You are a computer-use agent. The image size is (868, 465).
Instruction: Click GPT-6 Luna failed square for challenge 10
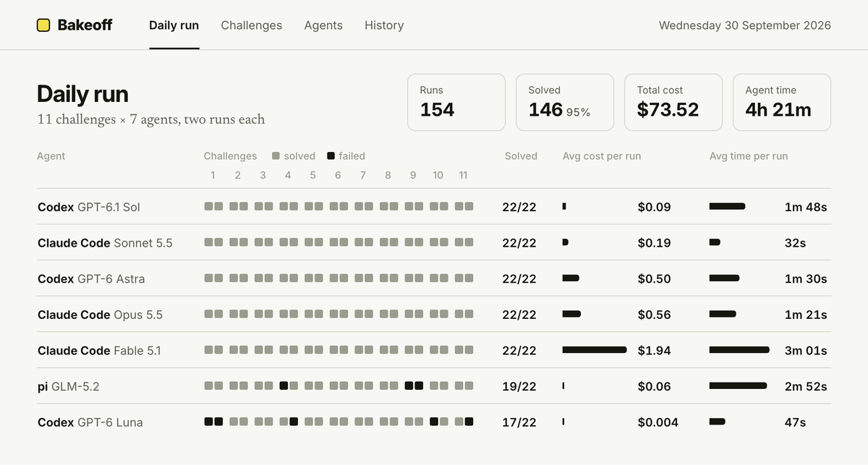coord(434,422)
